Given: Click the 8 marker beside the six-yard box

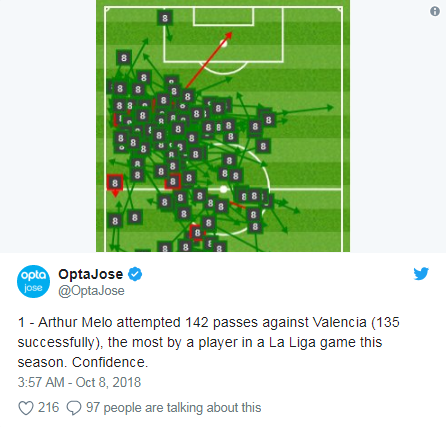Looking at the screenshot, I should [x=165, y=18].
